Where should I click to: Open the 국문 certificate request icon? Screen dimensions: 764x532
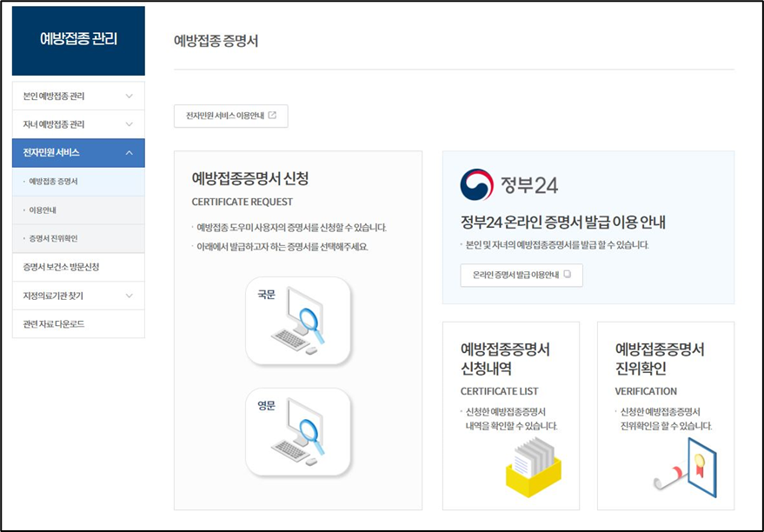pos(298,321)
